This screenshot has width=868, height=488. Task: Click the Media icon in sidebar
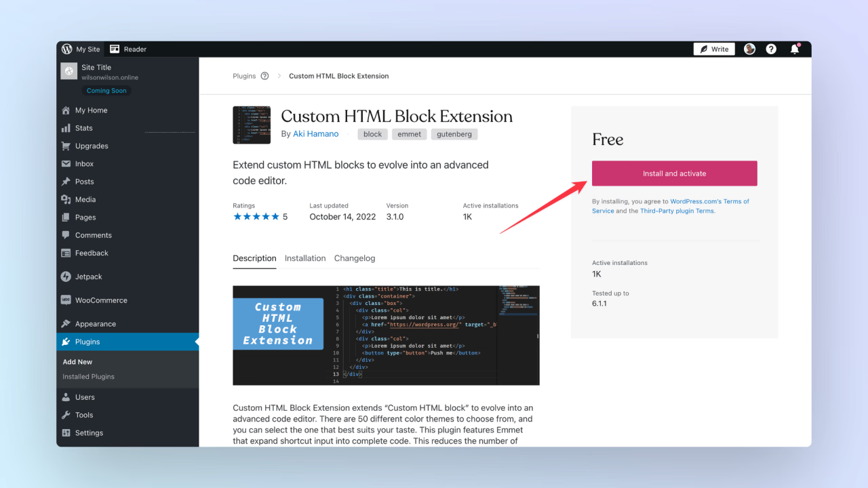click(66, 199)
